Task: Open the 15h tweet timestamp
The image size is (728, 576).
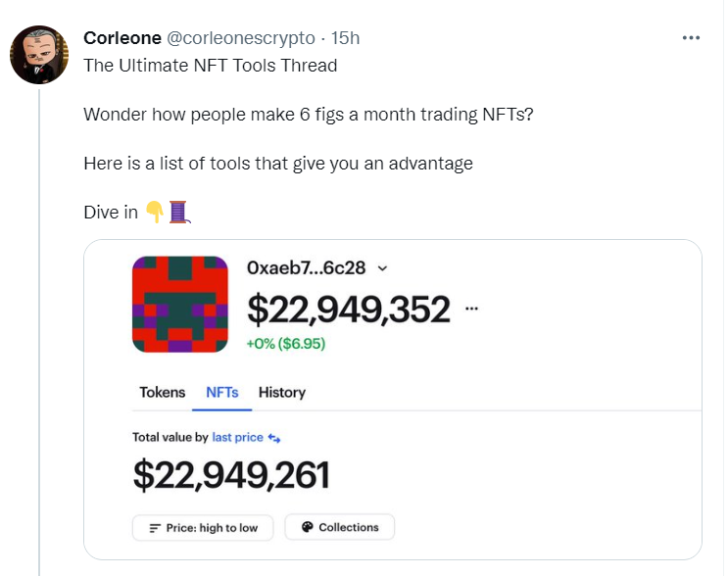Action: [x=346, y=38]
